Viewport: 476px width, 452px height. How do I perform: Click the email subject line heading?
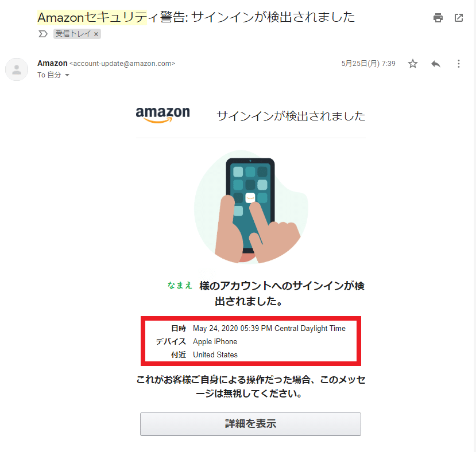[x=196, y=17]
